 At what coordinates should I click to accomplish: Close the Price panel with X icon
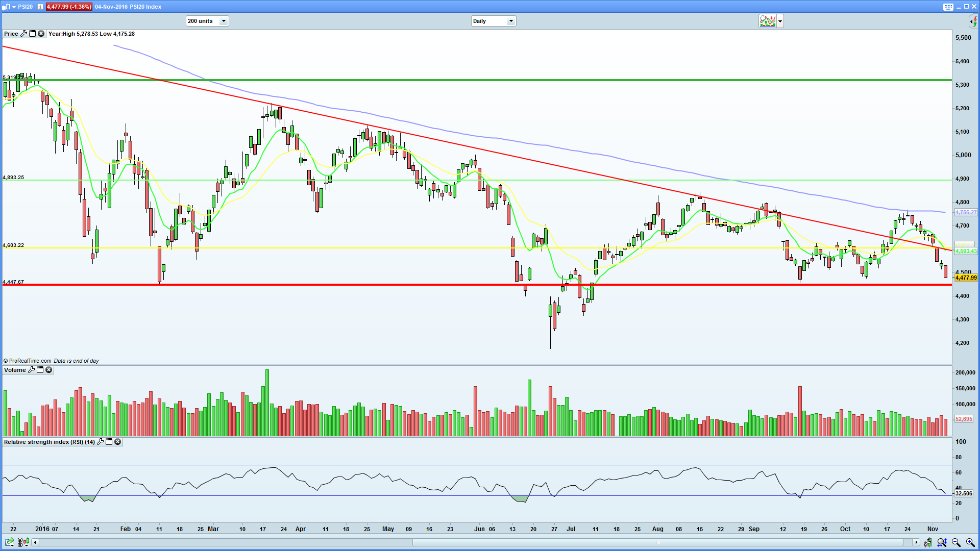click(41, 34)
